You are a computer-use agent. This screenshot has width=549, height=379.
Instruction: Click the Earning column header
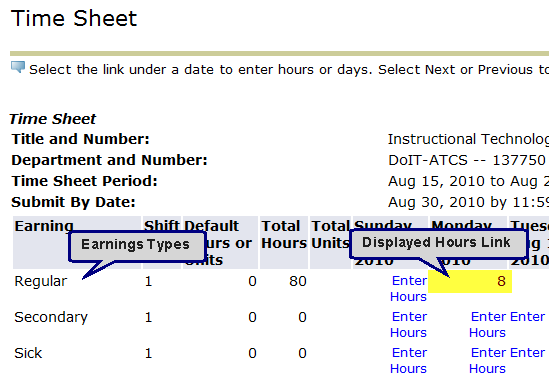click(x=44, y=226)
